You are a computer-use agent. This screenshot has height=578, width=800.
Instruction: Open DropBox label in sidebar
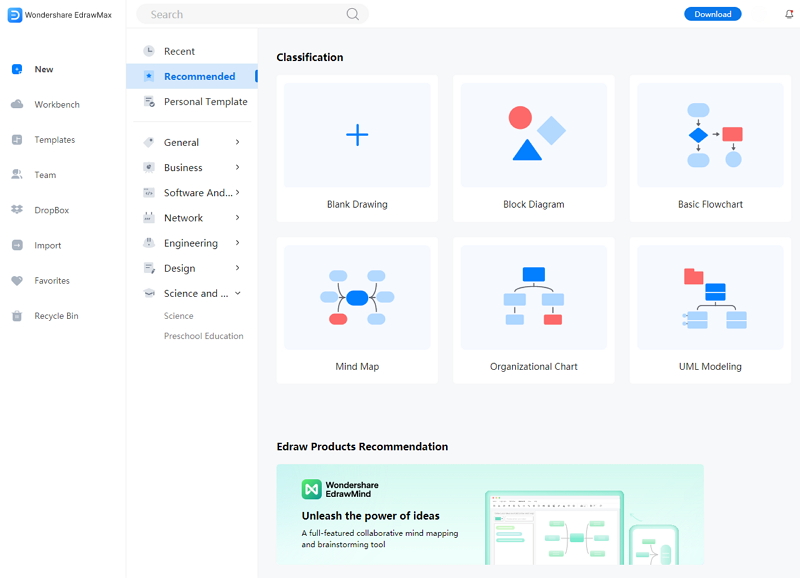point(52,210)
